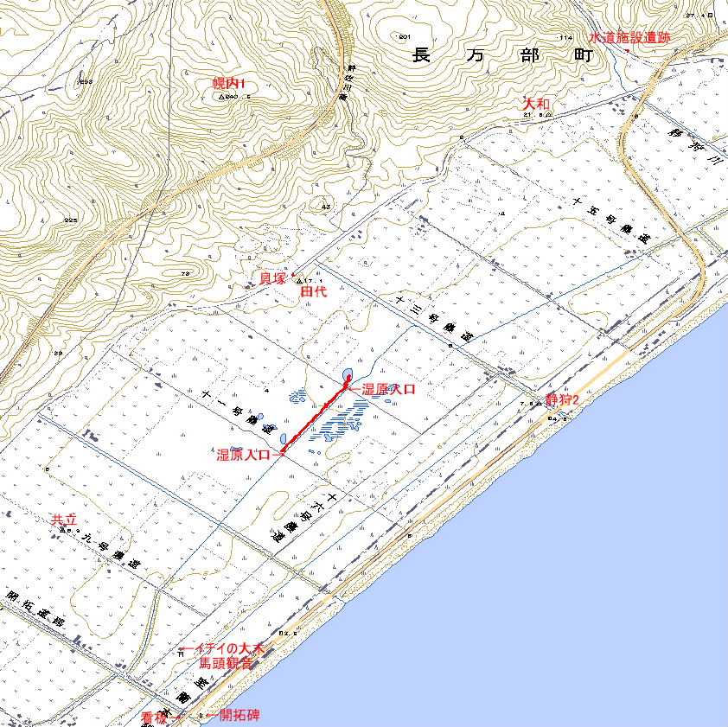Select the 田代 triangle survey marker
This screenshot has height=727, width=728.
300,282
